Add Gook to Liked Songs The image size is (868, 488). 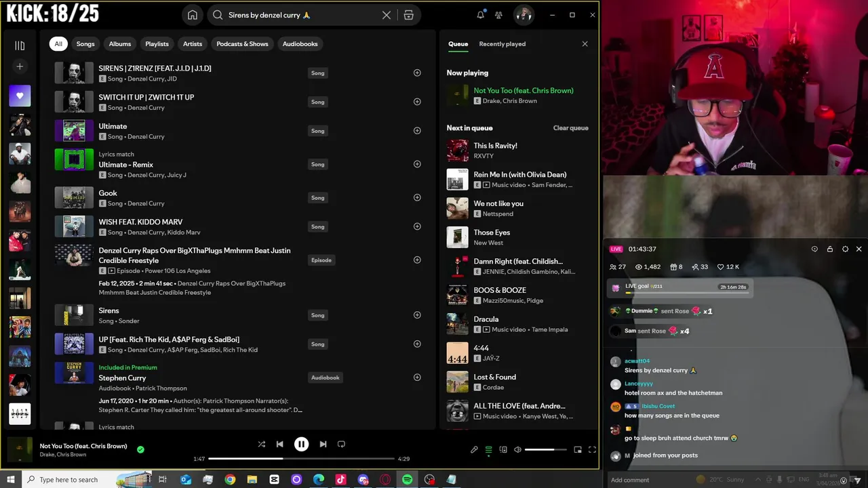[x=417, y=198]
